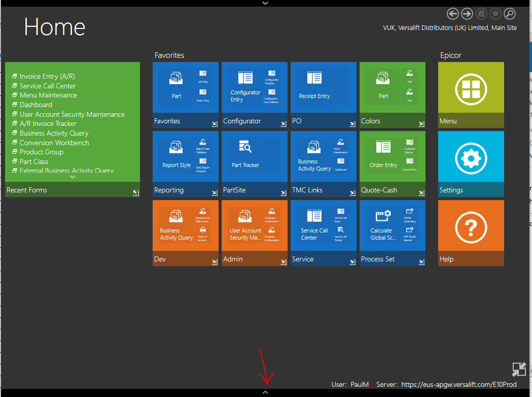This screenshot has width=532, height=397.
Task: Open Report Data Definition icon
Action: click(203, 146)
